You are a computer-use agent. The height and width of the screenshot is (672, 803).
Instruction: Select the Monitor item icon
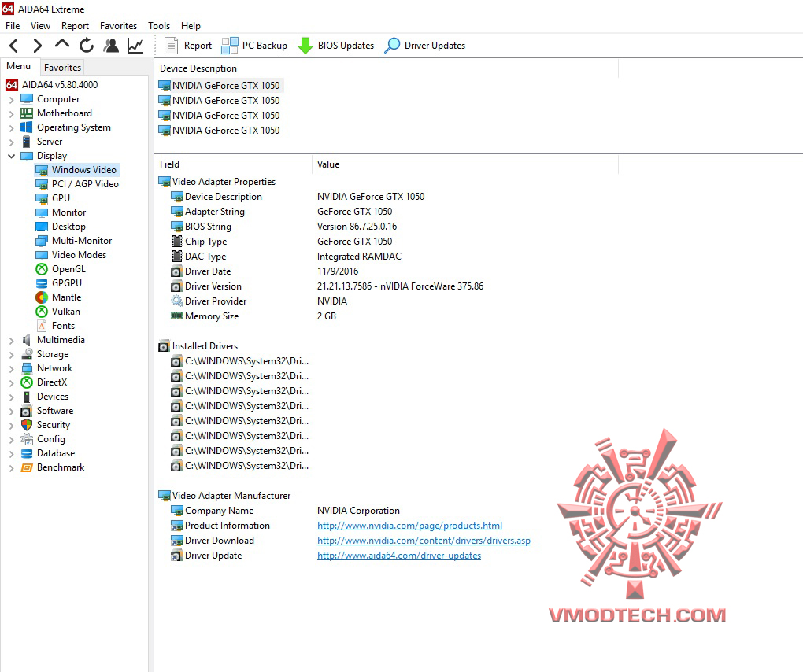pyautogui.click(x=42, y=212)
